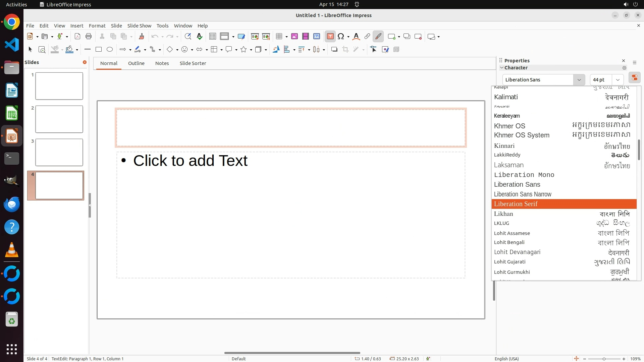The image size is (644, 362).
Task: Toggle the Shadow button in toolbar
Action: point(334,50)
